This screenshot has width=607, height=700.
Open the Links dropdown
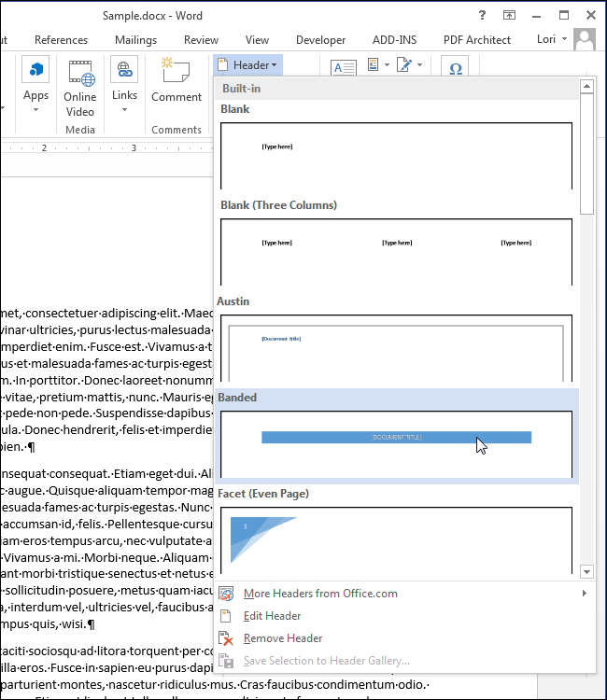tap(124, 85)
